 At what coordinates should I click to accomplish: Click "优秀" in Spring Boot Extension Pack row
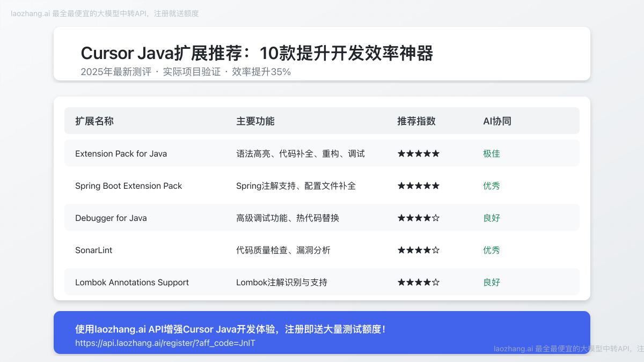click(492, 186)
